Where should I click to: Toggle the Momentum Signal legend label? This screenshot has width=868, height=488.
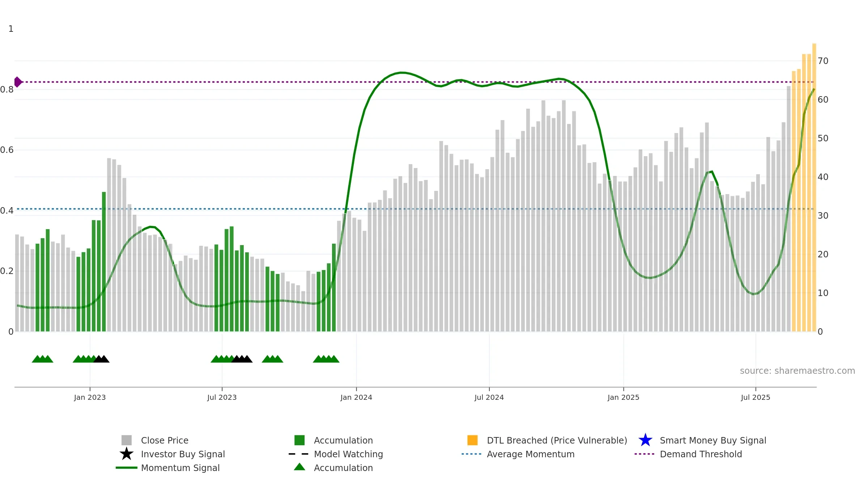tap(180, 468)
